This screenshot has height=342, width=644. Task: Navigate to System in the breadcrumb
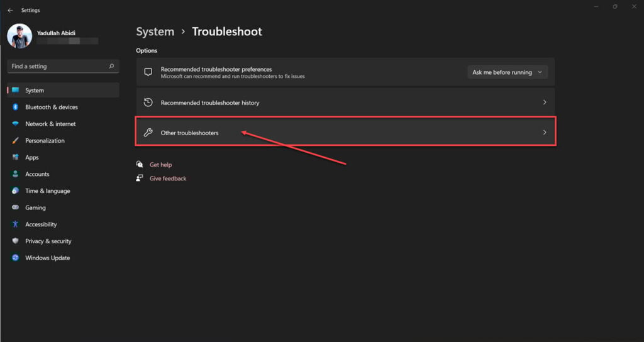(155, 31)
